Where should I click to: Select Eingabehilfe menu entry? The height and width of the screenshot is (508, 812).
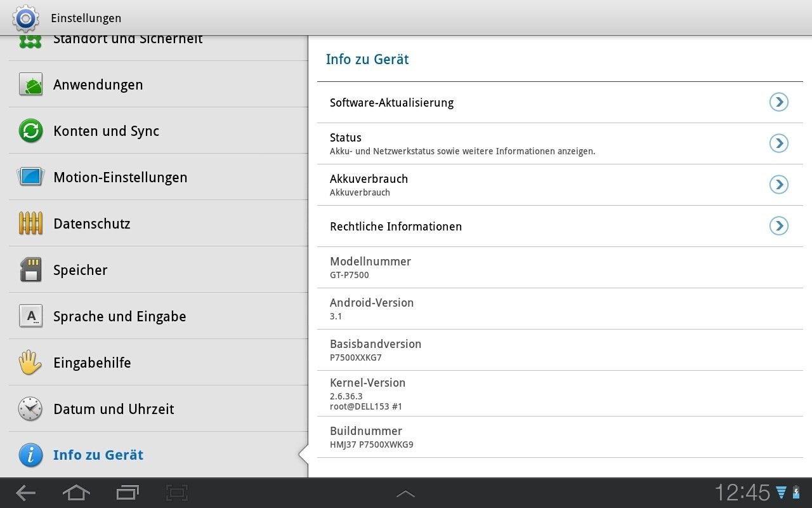[x=159, y=363]
